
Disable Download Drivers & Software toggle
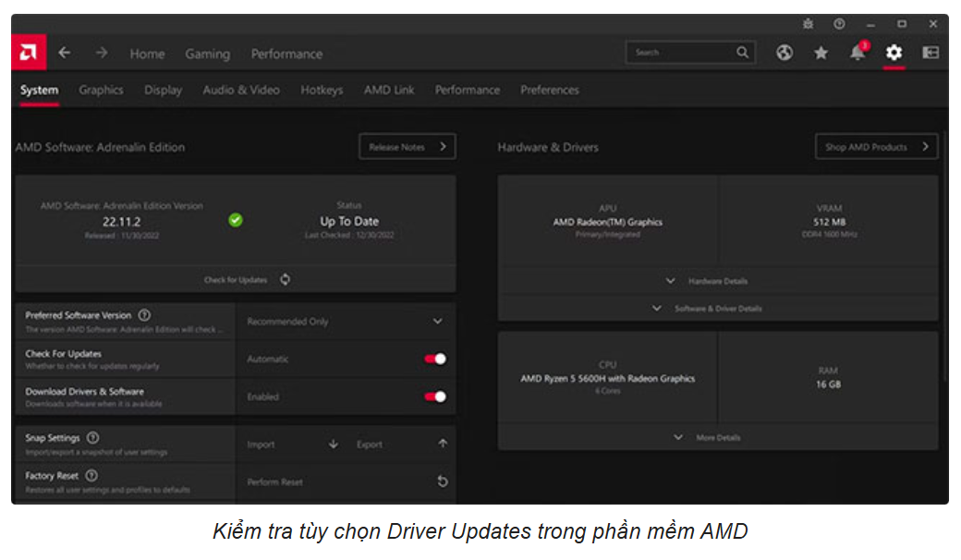[x=435, y=396]
